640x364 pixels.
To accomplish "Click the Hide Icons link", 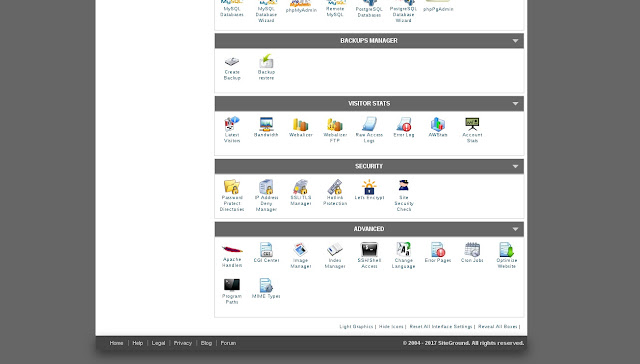I will tap(391, 326).
